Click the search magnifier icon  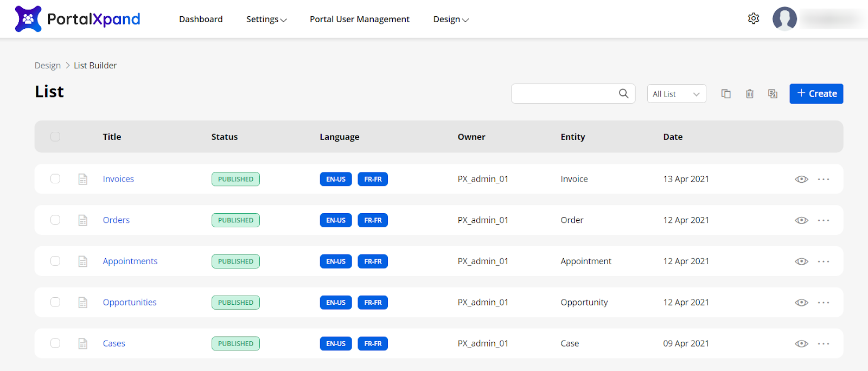624,94
